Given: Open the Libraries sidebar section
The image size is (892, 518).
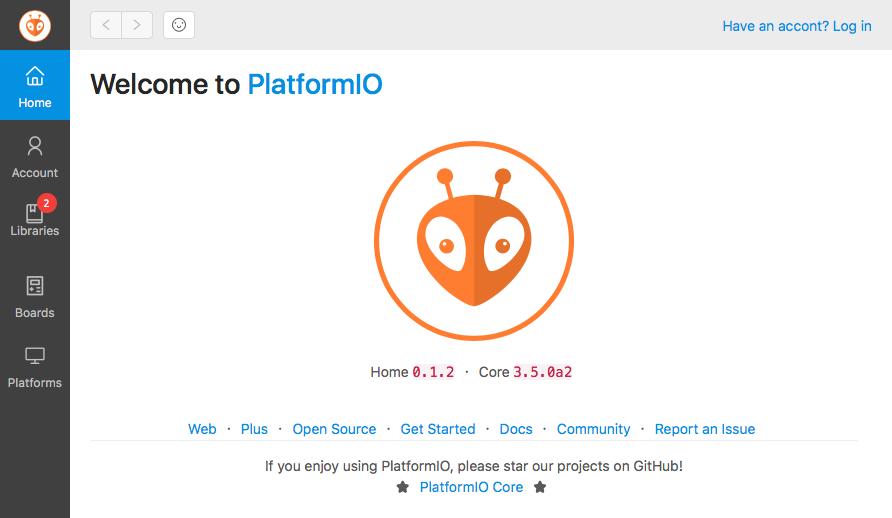Looking at the screenshot, I should 35,221.
